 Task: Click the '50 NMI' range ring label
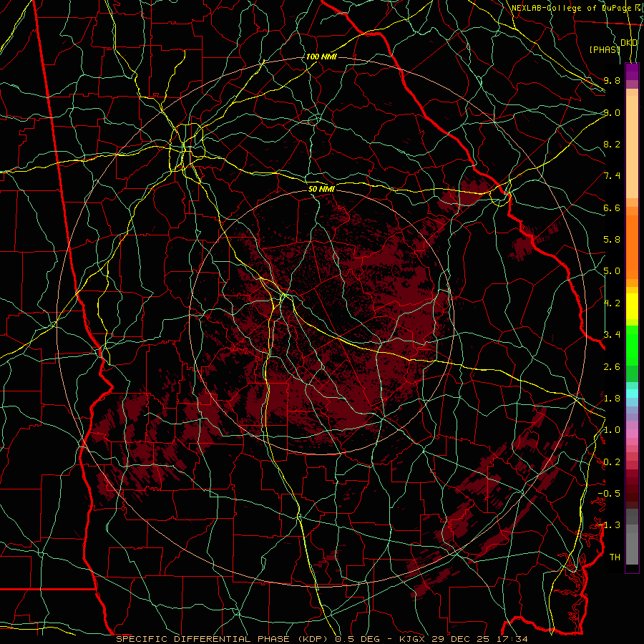[x=321, y=189]
